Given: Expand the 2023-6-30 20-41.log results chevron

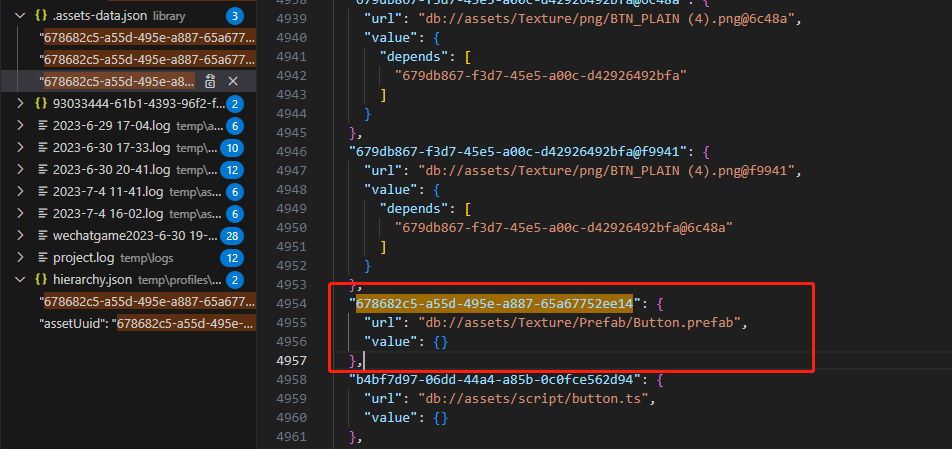Looking at the screenshot, I should 21,169.
